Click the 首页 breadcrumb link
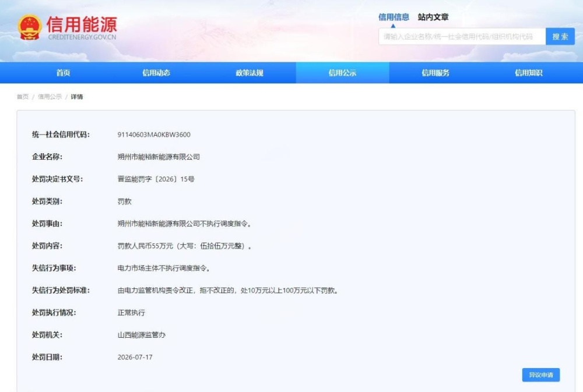Screen dimensions: 583x392 (x=23, y=97)
